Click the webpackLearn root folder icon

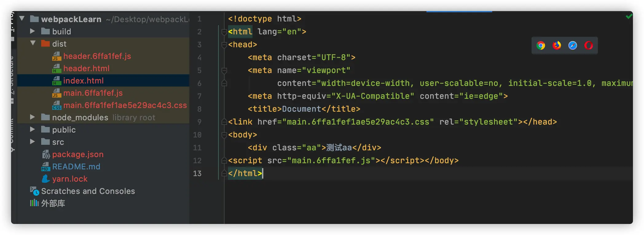34,19
